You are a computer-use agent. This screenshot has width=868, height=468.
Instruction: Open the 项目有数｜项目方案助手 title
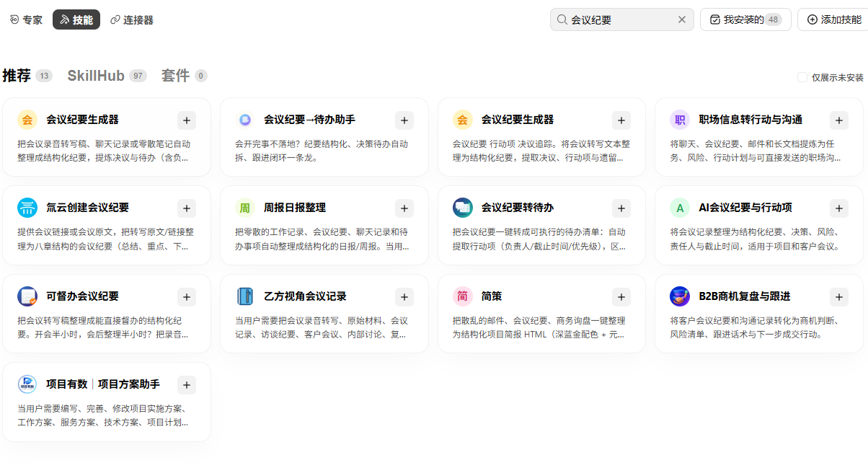[x=103, y=384]
